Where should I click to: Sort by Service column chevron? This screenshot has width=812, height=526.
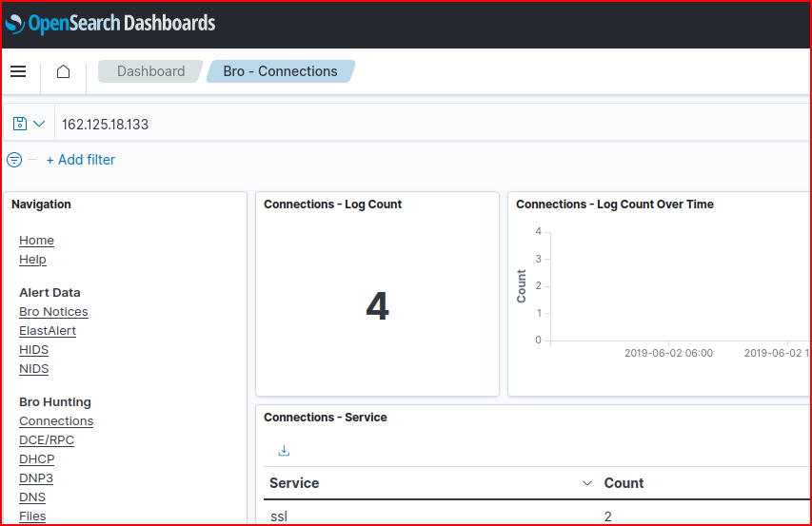(587, 483)
